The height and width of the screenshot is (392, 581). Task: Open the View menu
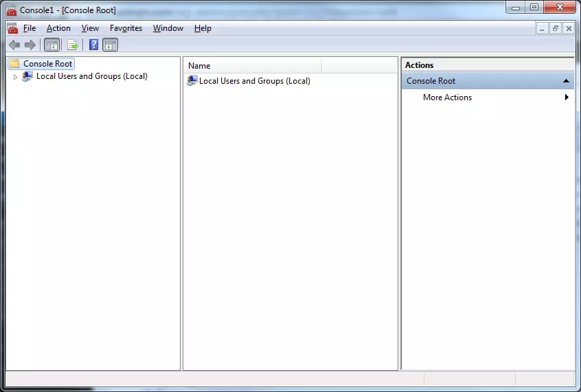(90, 28)
